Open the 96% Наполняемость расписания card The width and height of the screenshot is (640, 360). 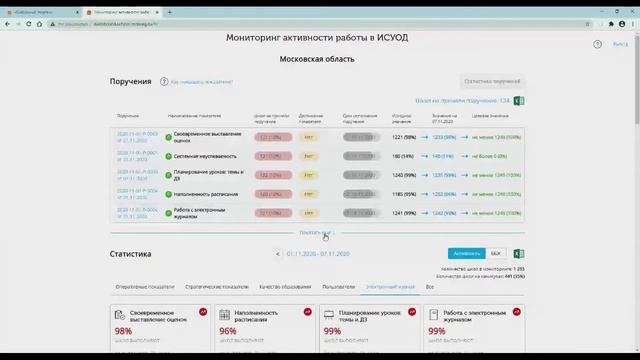(x=265, y=328)
